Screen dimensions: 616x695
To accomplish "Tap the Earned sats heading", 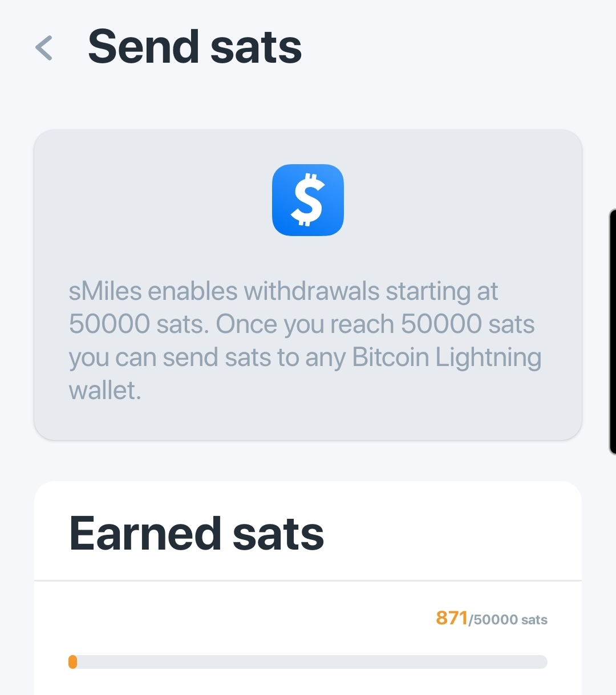I will click(x=196, y=534).
